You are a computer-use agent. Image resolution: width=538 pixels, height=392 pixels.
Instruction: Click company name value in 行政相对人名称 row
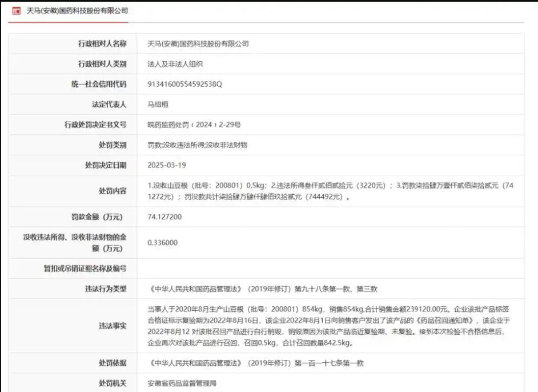(x=198, y=44)
